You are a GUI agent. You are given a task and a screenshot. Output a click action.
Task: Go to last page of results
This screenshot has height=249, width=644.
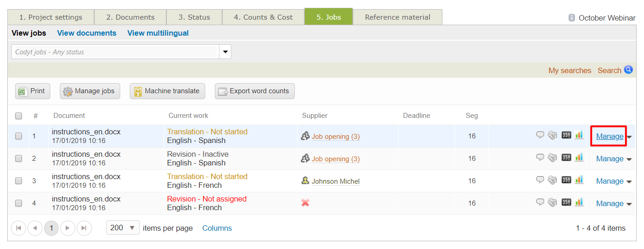click(x=84, y=228)
